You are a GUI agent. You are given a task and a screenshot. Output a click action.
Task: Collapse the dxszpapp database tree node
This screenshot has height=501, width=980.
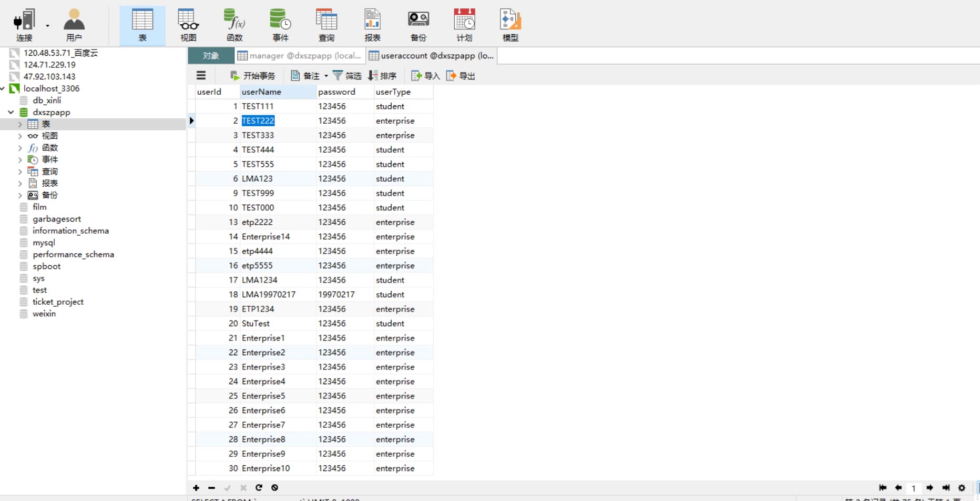[x=11, y=112]
